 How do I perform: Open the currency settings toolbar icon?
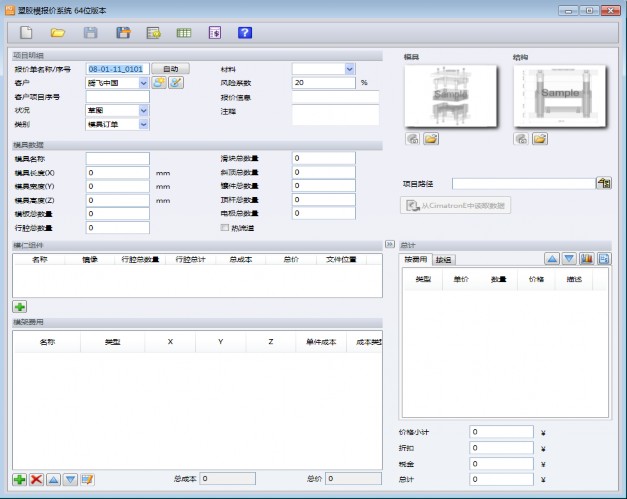click(x=214, y=33)
